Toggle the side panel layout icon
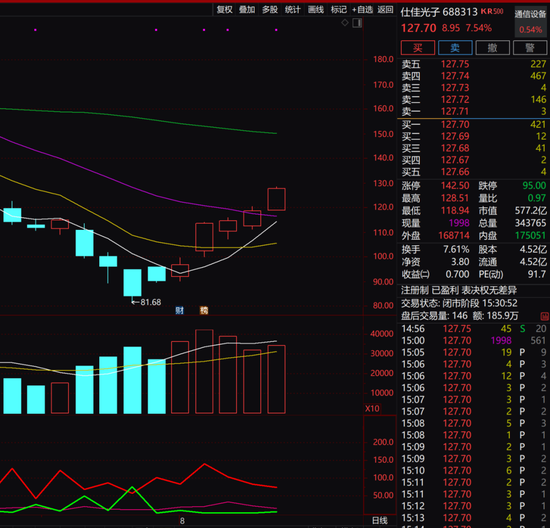Viewport: 550px width, 528px height. [357, 23]
